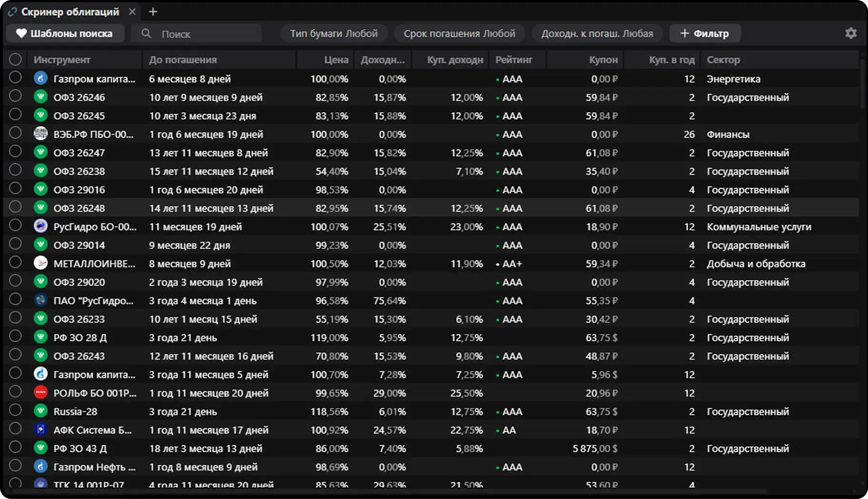The height and width of the screenshot is (499, 868).
Task: Open the settings gear icon
Action: point(851,33)
